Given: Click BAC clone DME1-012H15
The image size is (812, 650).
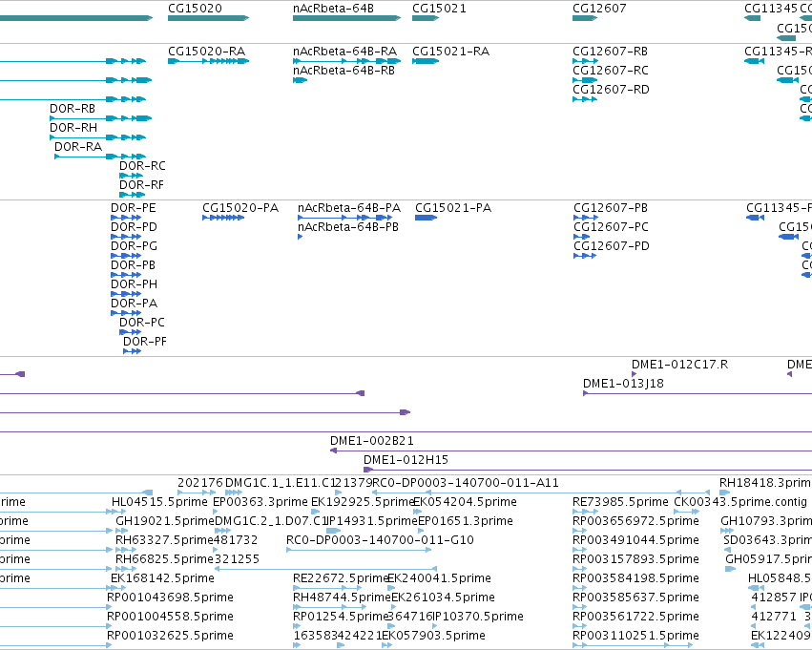Looking at the screenshot, I should pyautogui.click(x=587, y=470).
